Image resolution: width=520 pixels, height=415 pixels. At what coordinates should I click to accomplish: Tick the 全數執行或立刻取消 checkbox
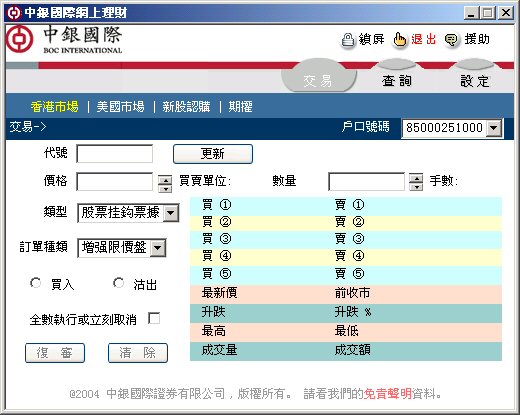coord(154,318)
